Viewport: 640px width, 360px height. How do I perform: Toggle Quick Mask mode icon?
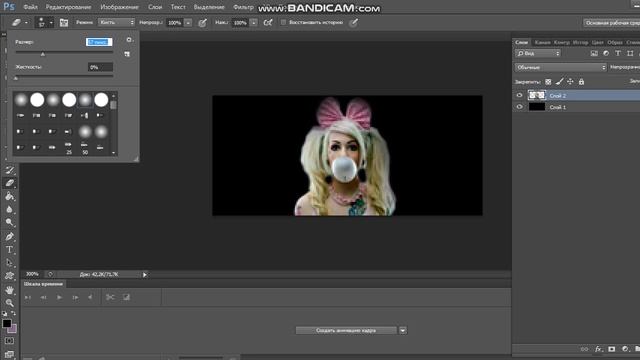(9, 341)
